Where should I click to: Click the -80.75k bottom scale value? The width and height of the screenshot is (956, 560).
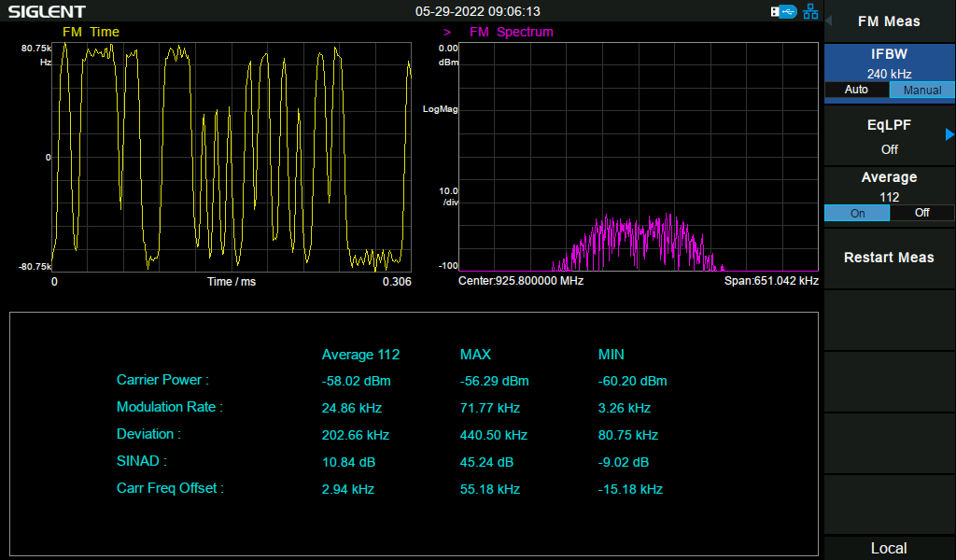click(x=35, y=267)
